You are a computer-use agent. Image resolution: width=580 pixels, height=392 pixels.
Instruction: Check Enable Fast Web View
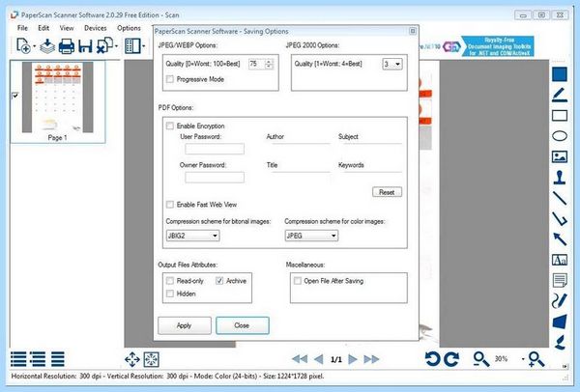[170, 205]
